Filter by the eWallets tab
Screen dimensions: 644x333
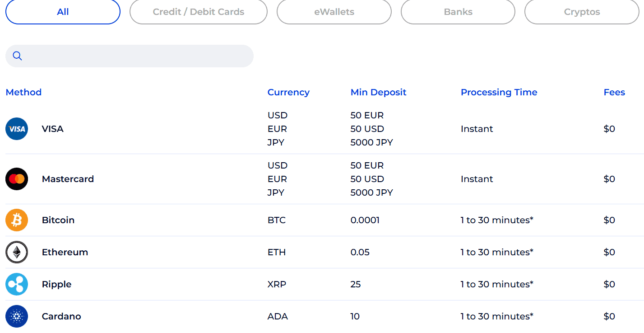tap(334, 12)
